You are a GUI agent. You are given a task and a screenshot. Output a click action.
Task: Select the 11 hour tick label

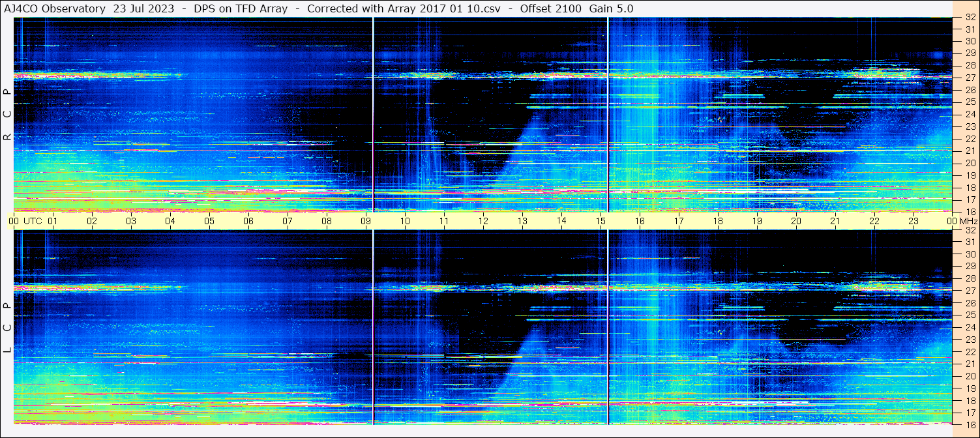(x=444, y=221)
